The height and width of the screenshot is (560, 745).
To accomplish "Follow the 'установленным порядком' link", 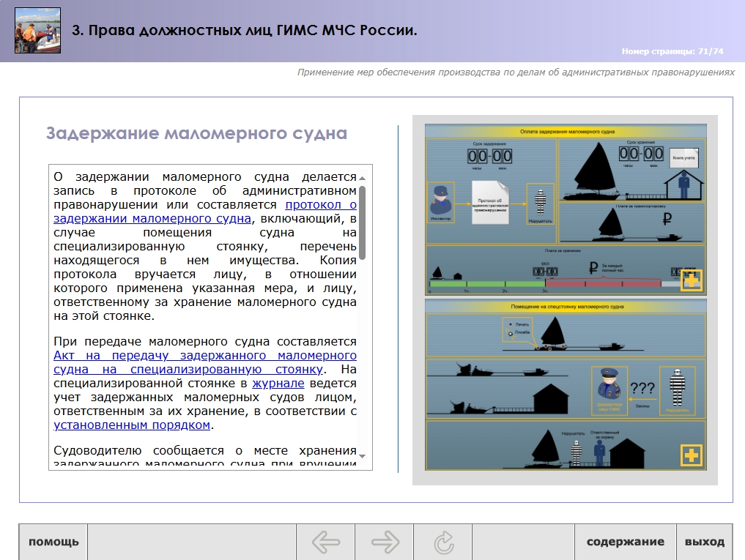I will (x=132, y=425).
